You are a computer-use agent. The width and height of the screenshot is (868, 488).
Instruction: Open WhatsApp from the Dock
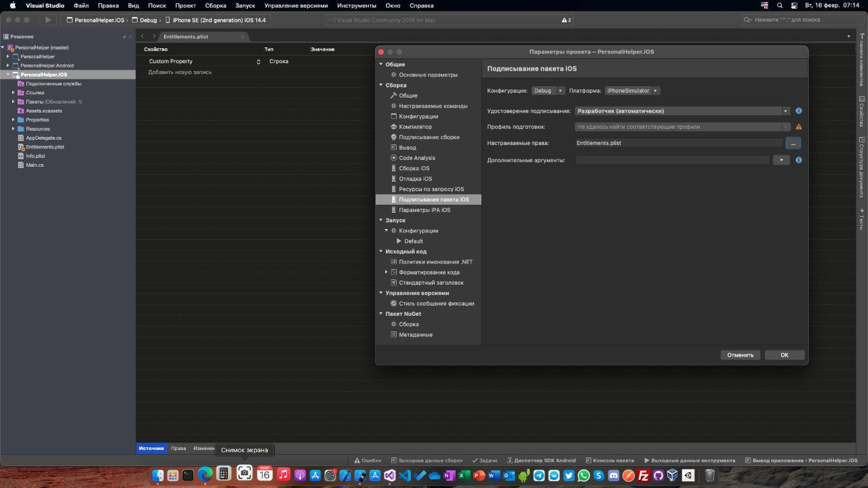[x=584, y=475]
